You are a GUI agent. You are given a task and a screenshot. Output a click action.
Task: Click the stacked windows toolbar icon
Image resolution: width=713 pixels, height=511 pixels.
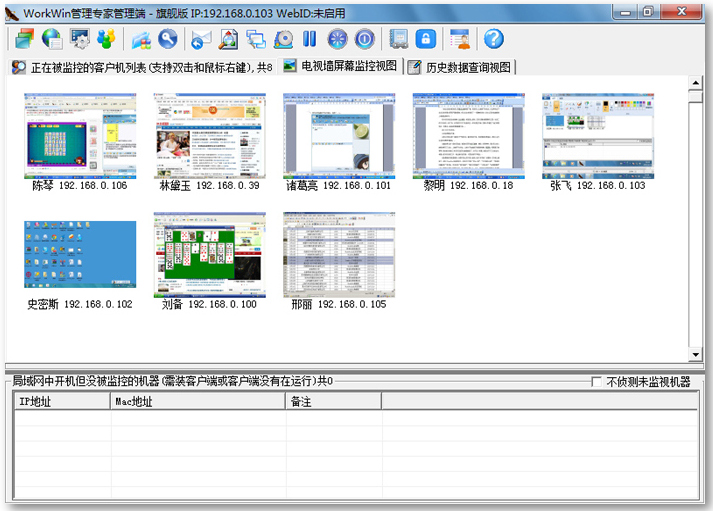[x=24, y=39]
